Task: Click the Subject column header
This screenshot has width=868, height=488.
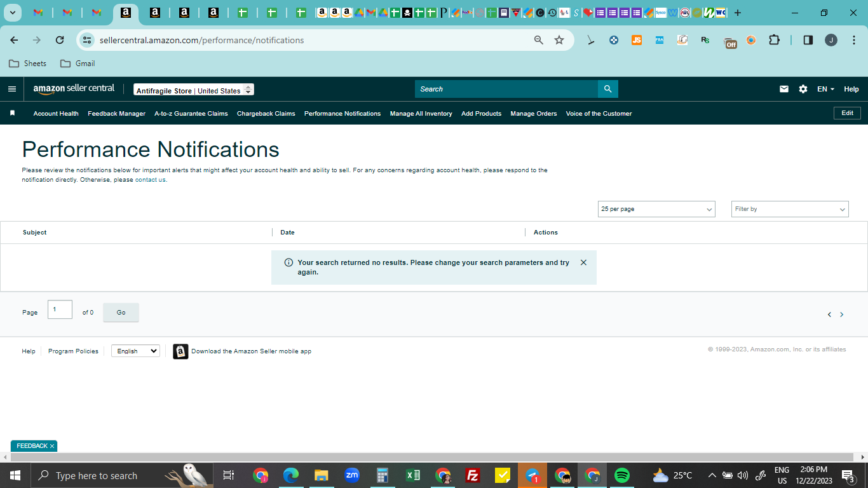Action: (x=35, y=233)
